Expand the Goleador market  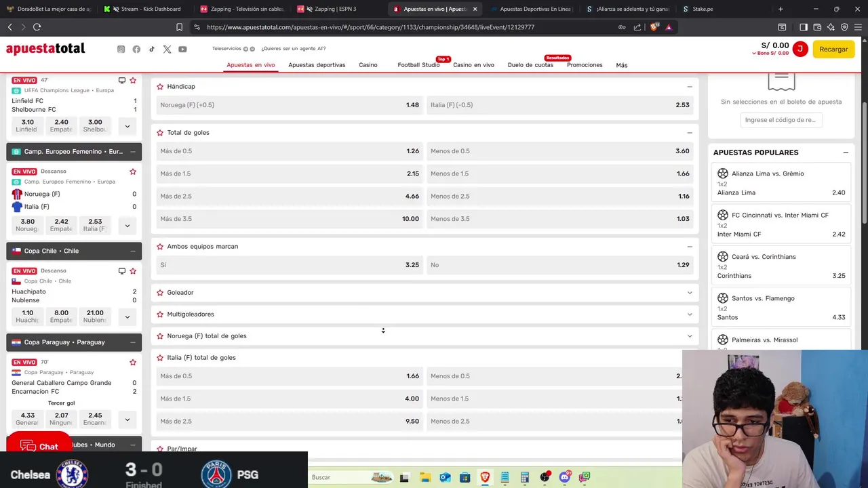coord(690,293)
